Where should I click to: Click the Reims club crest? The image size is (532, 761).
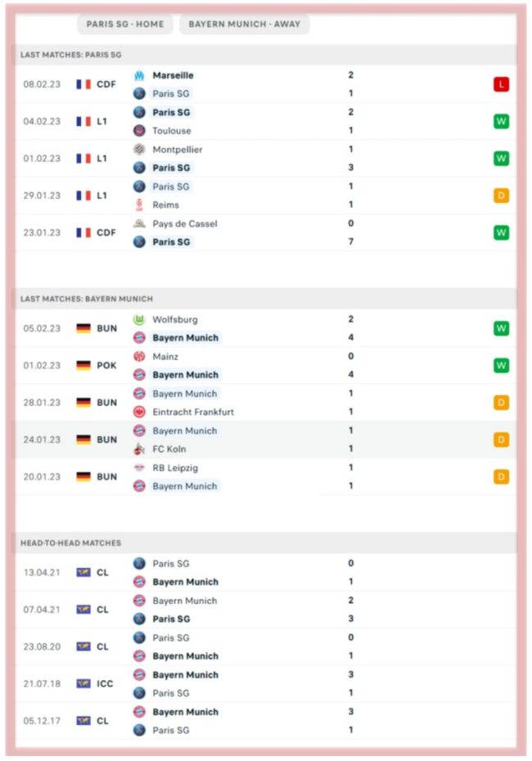[x=139, y=205]
